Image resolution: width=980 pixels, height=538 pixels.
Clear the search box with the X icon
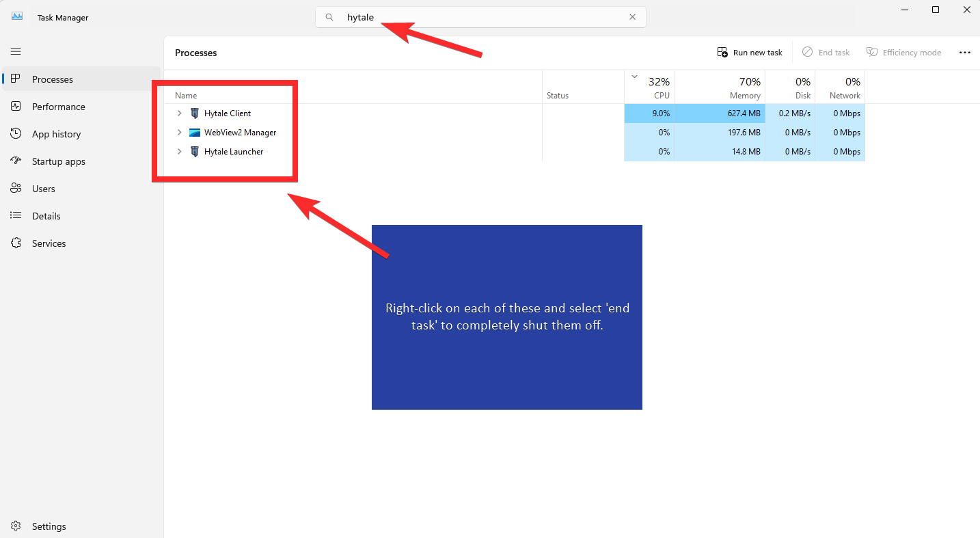coord(632,17)
